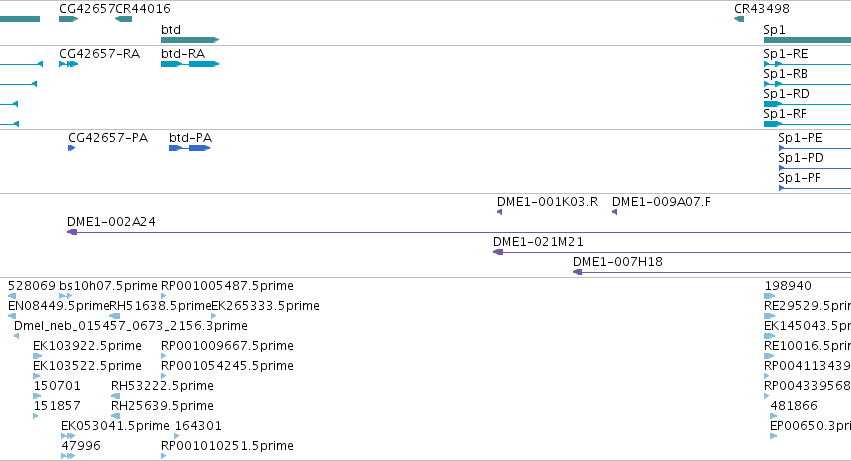Image resolution: width=851 pixels, height=461 pixels.
Task: Select the Sp1-RD transcript
Action: (x=807, y=104)
